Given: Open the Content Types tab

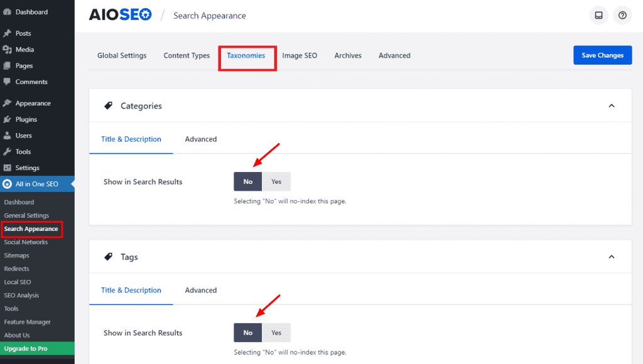Looking at the screenshot, I should tap(186, 55).
